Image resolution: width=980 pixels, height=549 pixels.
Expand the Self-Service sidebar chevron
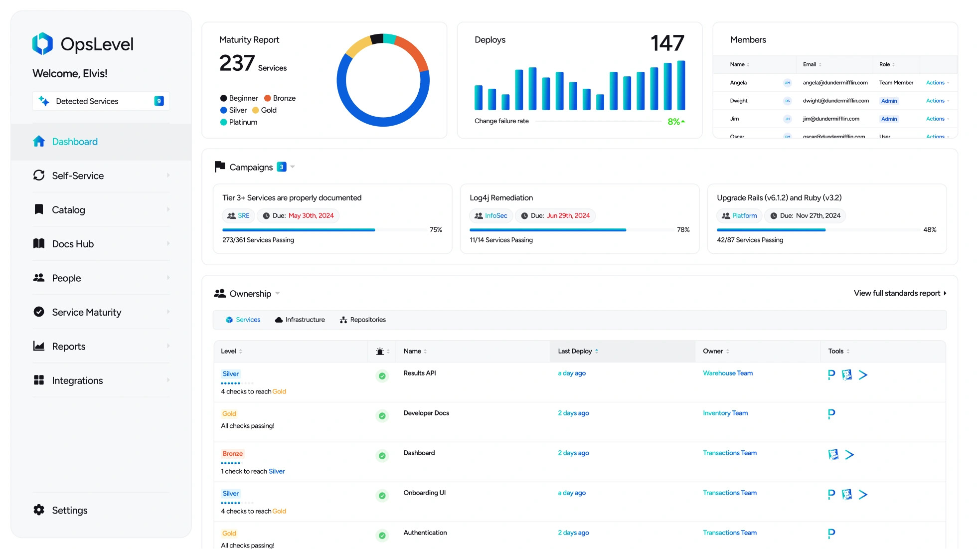168,176
